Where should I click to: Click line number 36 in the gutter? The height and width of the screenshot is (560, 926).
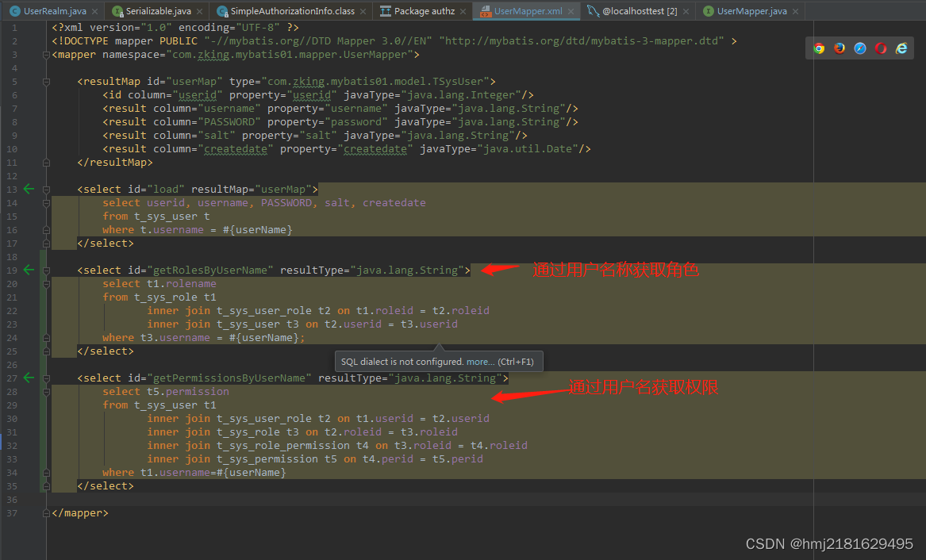tap(12, 500)
